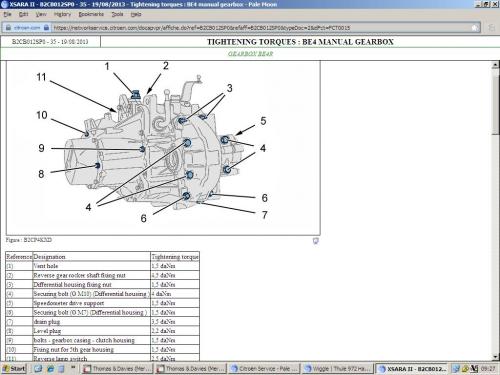Viewport: 500px width, 375px height.
Task: Click the page scrollbar up arrow
Action: 496,65
